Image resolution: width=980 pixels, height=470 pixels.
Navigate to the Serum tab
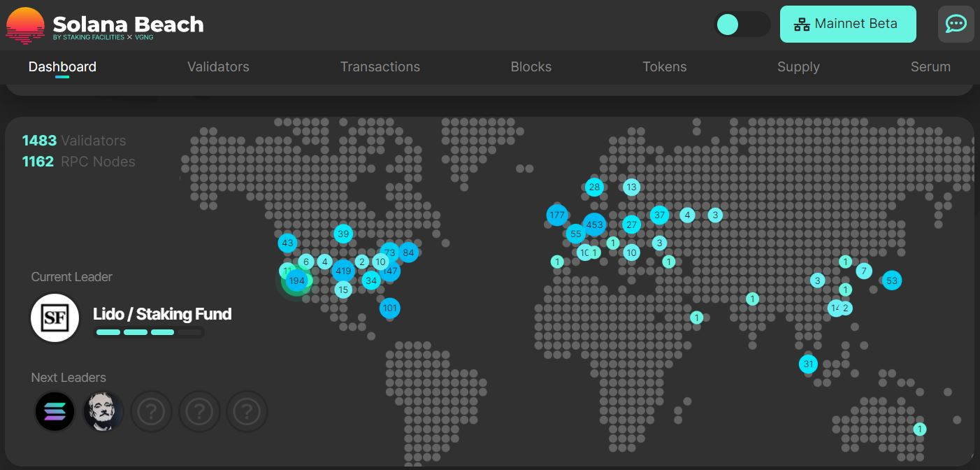930,67
